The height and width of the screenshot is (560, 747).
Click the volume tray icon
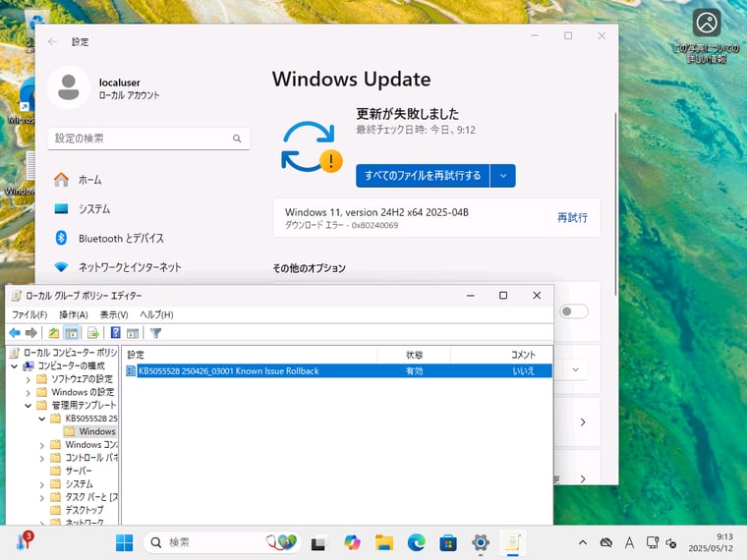click(670, 543)
